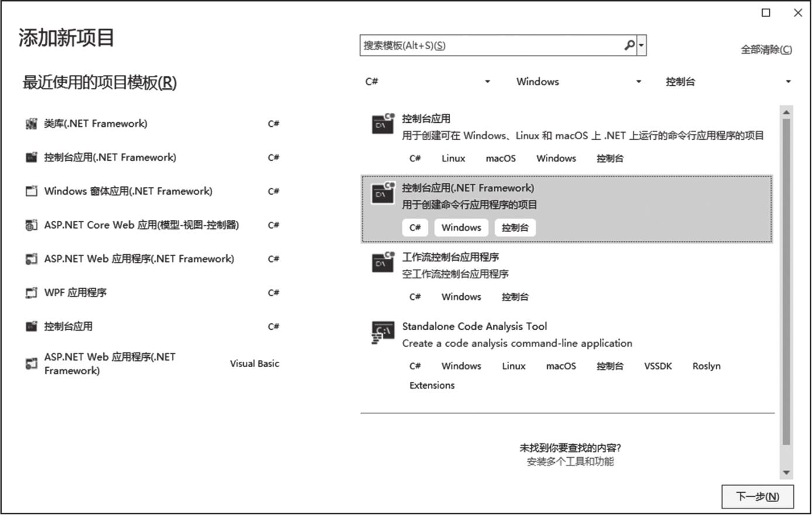
Task: Open the 安装多个工具和功能 link
Action: point(570,462)
